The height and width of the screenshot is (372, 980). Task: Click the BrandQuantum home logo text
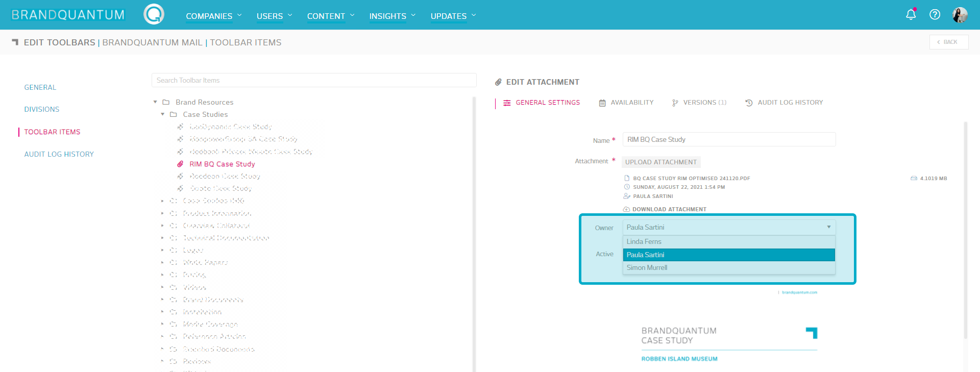pyautogui.click(x=68, y=15)
